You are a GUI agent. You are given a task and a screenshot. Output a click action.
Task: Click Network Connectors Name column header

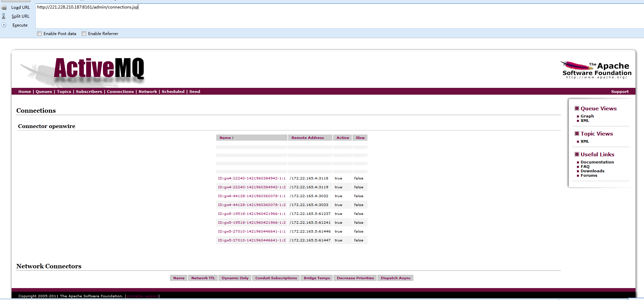(x=179, y=278)
